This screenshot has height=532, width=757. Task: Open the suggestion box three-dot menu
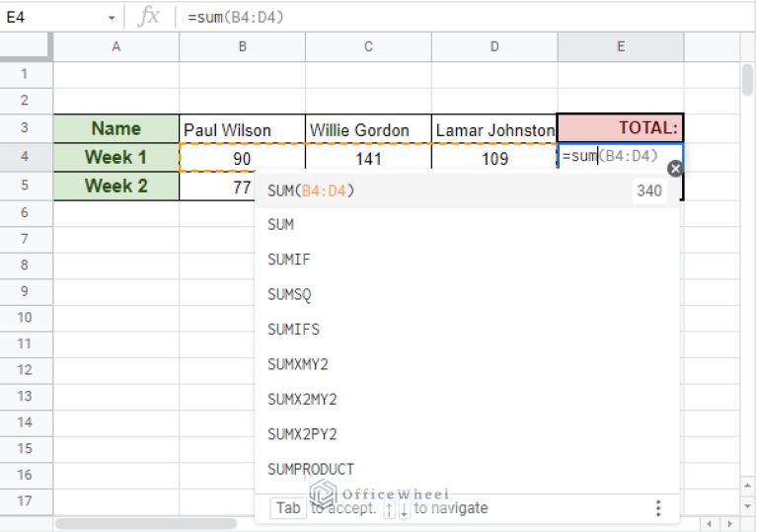click(658, 508)
